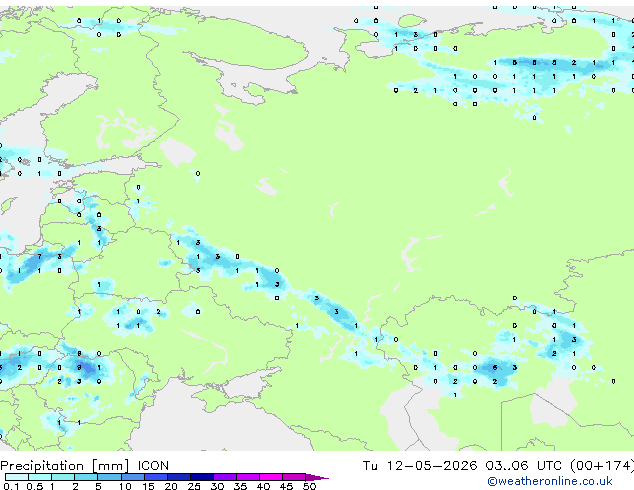
Task: Click the '45' legend scale label
Action: (x=286, y=486)
